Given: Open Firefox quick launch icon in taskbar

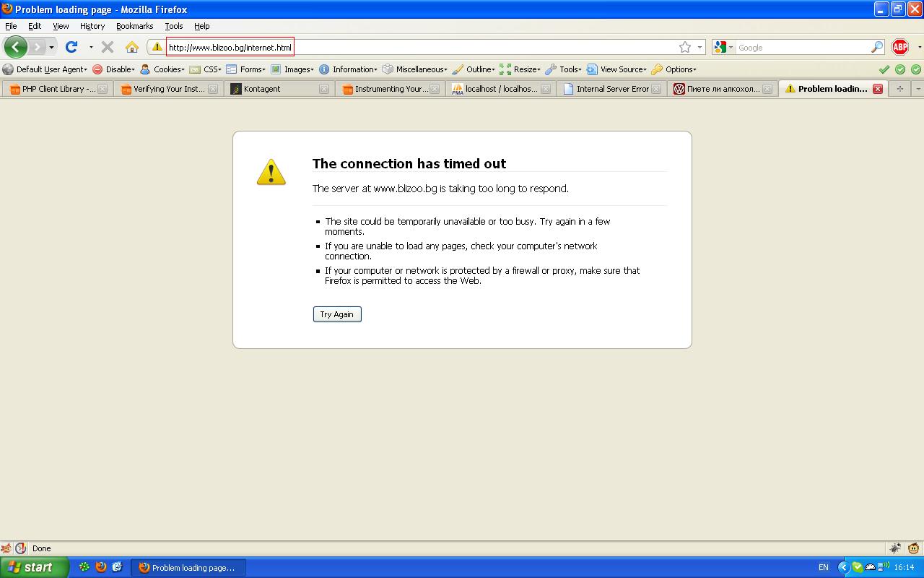Looking at the screenshot, I should point(101,567).
